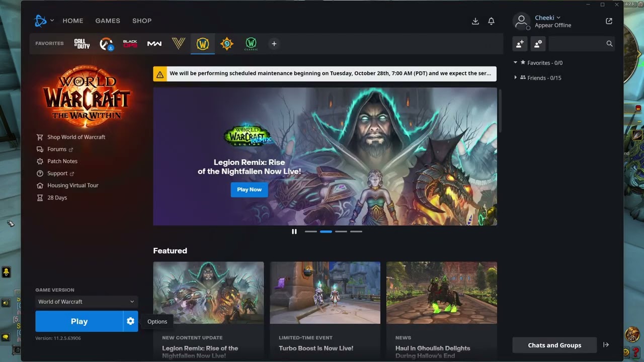Open dropdown chevron next to Battle.net logo
Image resolution: width=644 pixels, height=362 pixels.
click(52, 21)
